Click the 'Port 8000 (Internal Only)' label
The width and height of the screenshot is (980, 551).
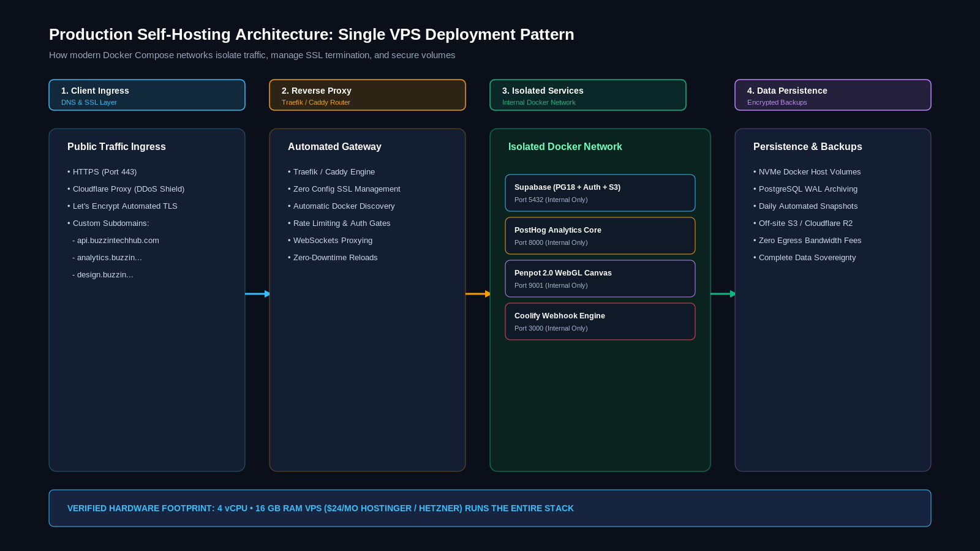(x=551, y=242)
